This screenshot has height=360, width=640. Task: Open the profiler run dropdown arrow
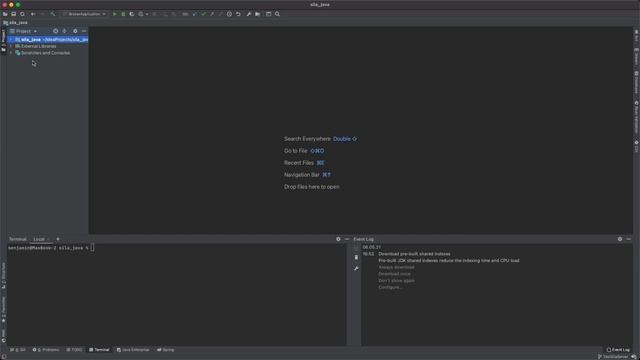click(147, 14)
